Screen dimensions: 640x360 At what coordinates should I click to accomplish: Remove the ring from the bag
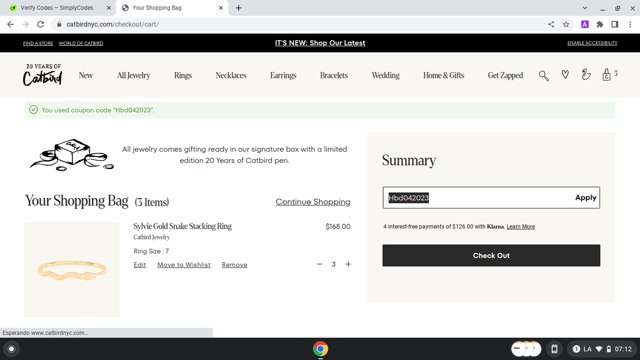click(x=235, y=265)
